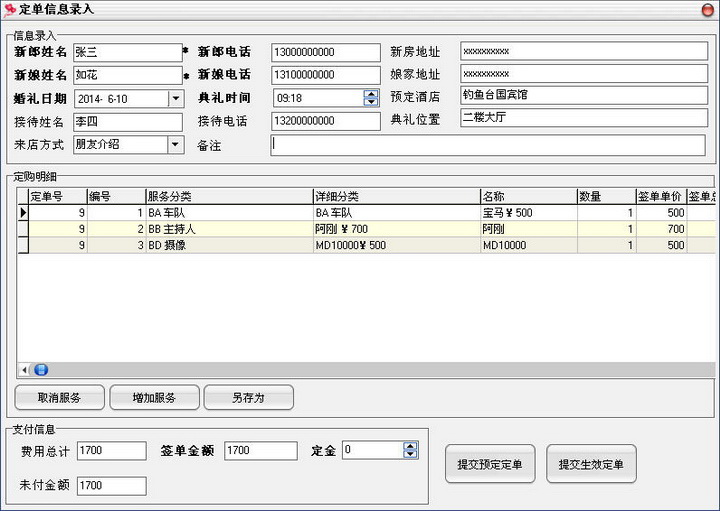Viewport: 720px width, 511px height.
Task: Click the 签单单价 cell '700'
Action: [661, 229]
